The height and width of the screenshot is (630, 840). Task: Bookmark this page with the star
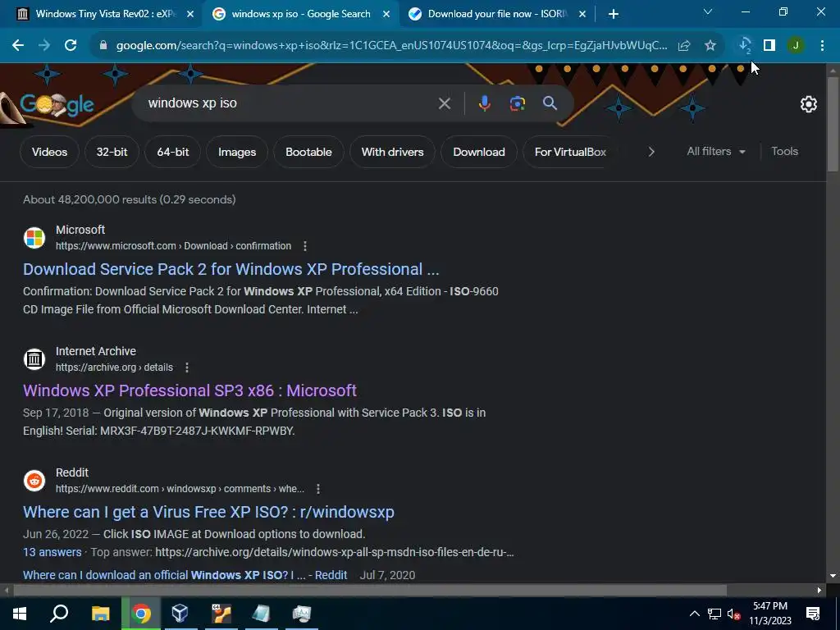[710, 46]
